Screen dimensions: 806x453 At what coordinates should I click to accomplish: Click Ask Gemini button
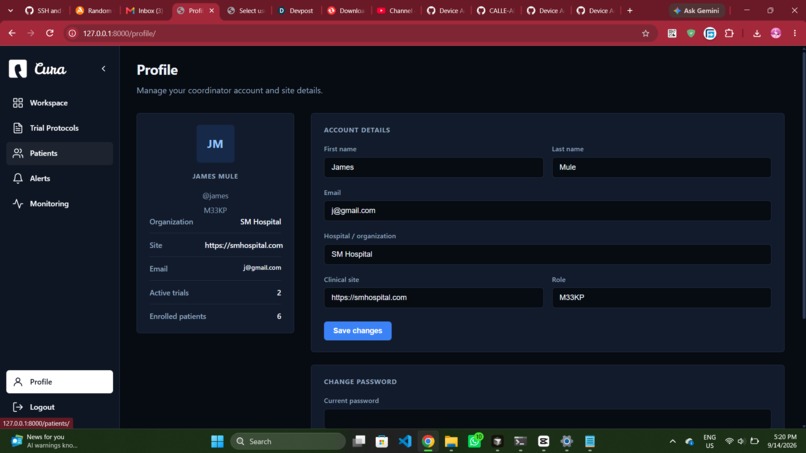(x=697, y=10)
